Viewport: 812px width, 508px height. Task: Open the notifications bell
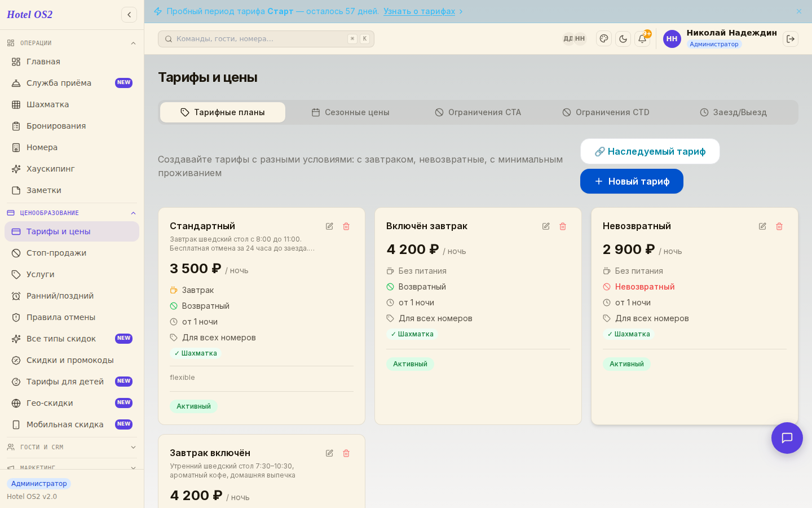point(642,39)
